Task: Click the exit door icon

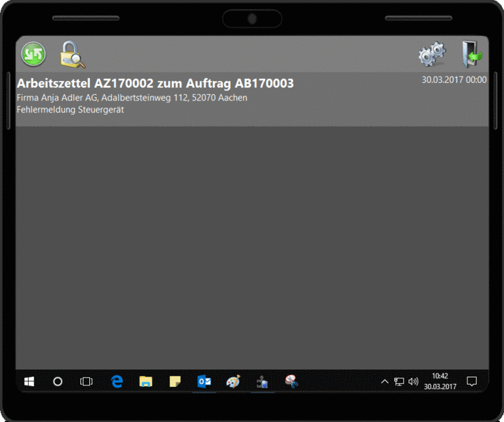Action: pyautogui.click(x=472, y=54)
